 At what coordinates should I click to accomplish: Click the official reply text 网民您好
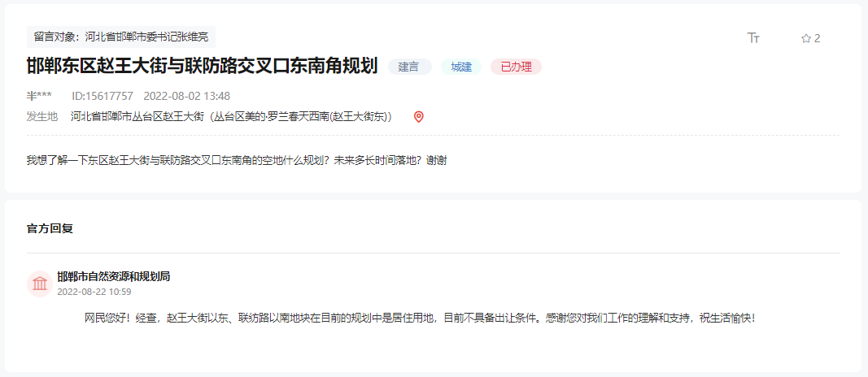[420, 318]
